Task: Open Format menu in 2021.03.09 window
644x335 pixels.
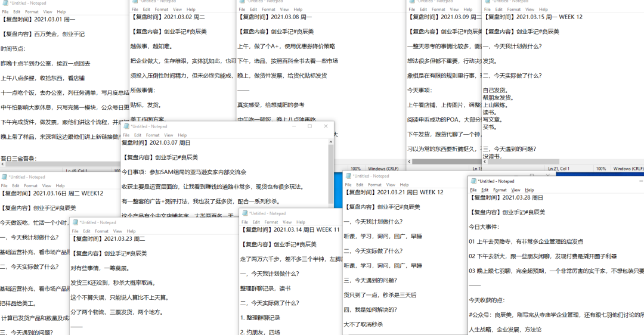Action: click(x=438, y=9)
